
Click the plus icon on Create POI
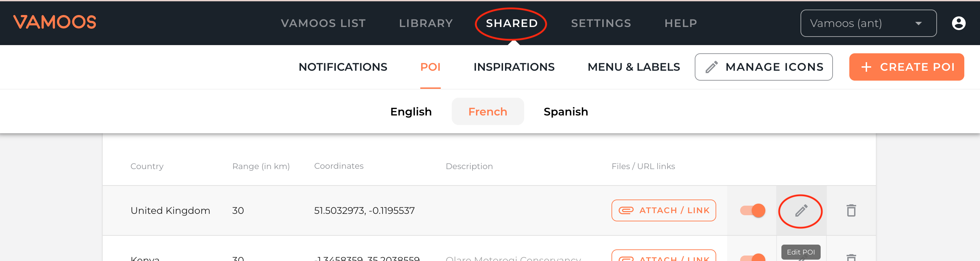click(x=866, y=67)
